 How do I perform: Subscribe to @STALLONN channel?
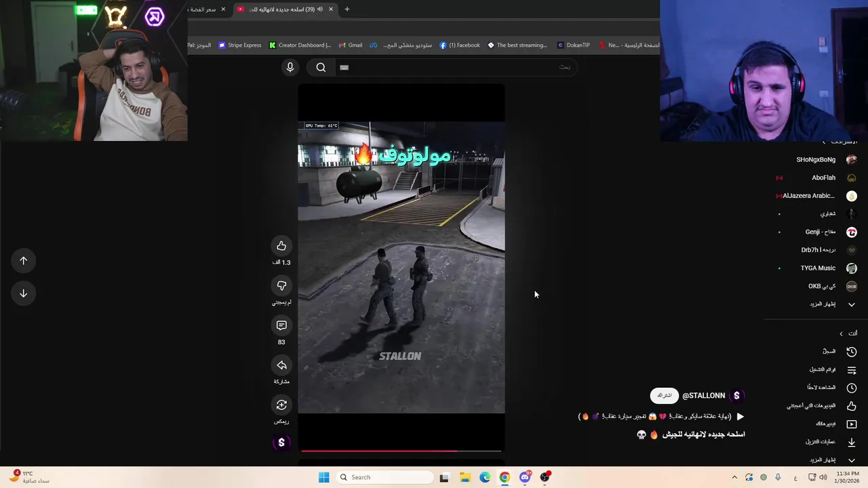pos(665,395)
